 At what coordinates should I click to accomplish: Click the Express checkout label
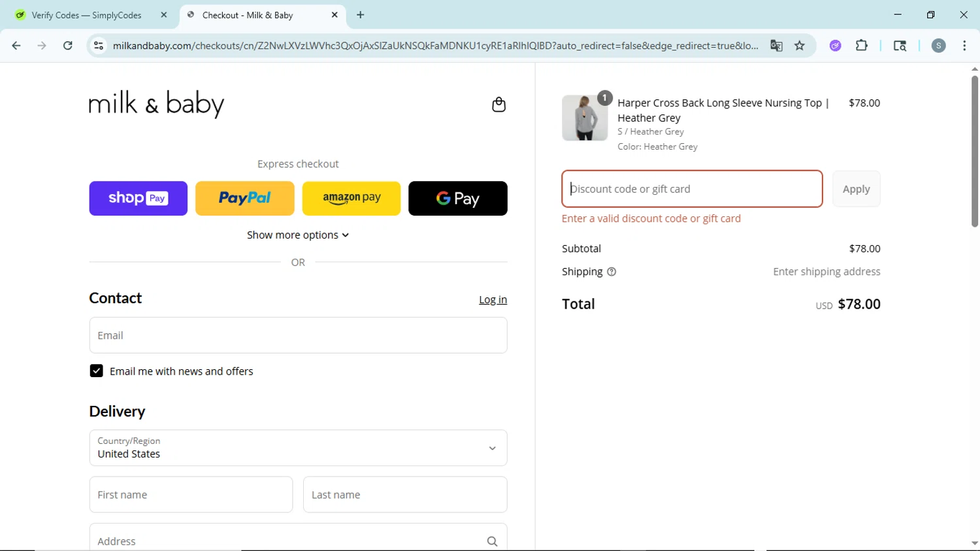point(298,164)
